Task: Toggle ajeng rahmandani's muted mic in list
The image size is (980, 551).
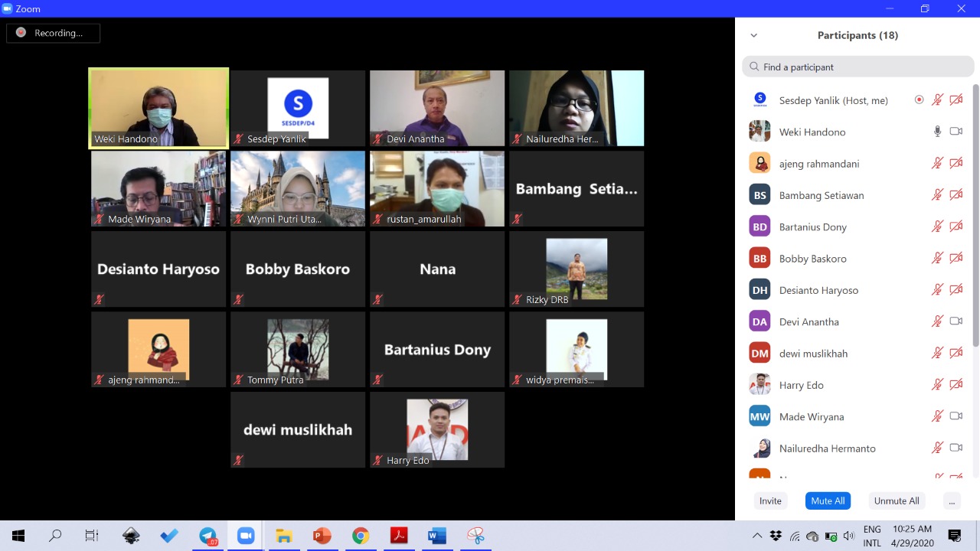Action: click(x=937, y=163)
